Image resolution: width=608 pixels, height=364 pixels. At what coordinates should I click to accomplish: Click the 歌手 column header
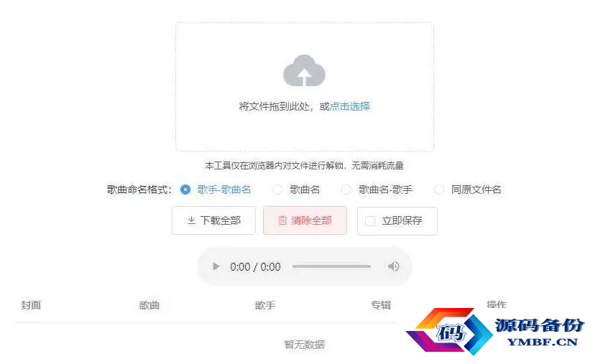(x=265, y=305)
